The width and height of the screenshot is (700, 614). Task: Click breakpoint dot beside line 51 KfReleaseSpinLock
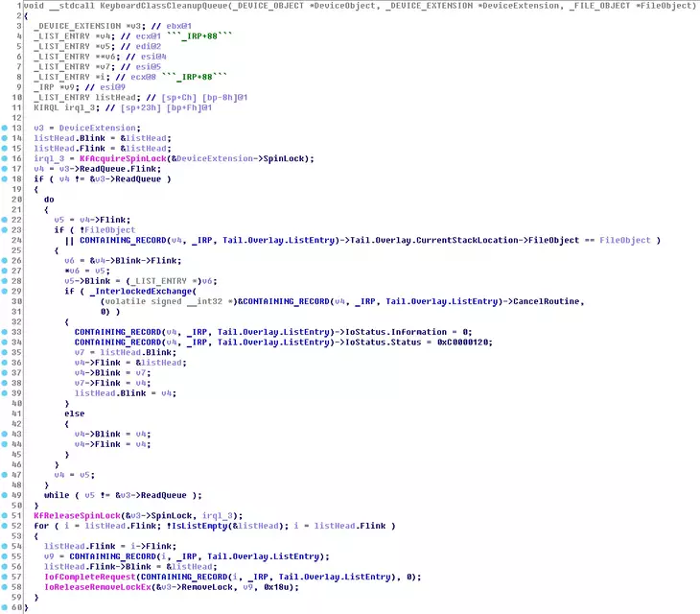(5, 516)
